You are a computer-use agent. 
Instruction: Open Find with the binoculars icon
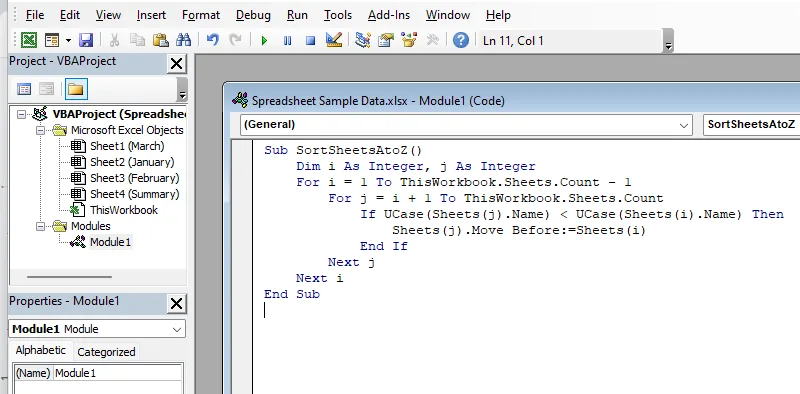(x=183, y=40)
